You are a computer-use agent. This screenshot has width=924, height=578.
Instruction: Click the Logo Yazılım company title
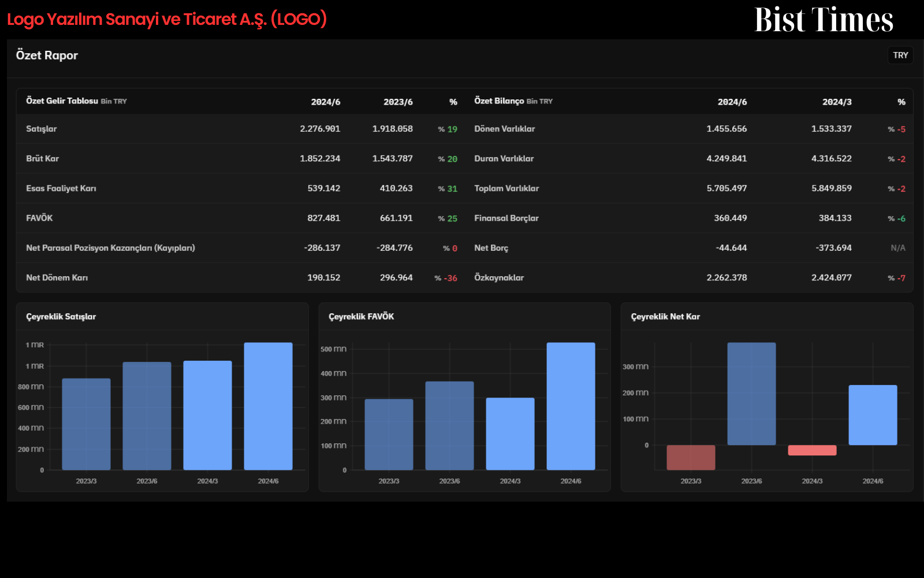pyautogui.click(x=167, y=19)
